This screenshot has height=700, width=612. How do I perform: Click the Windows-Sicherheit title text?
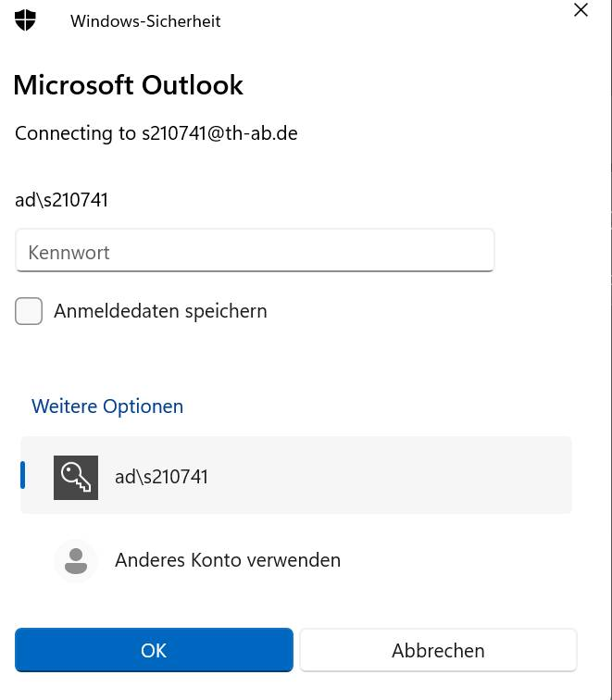(145, 21)
